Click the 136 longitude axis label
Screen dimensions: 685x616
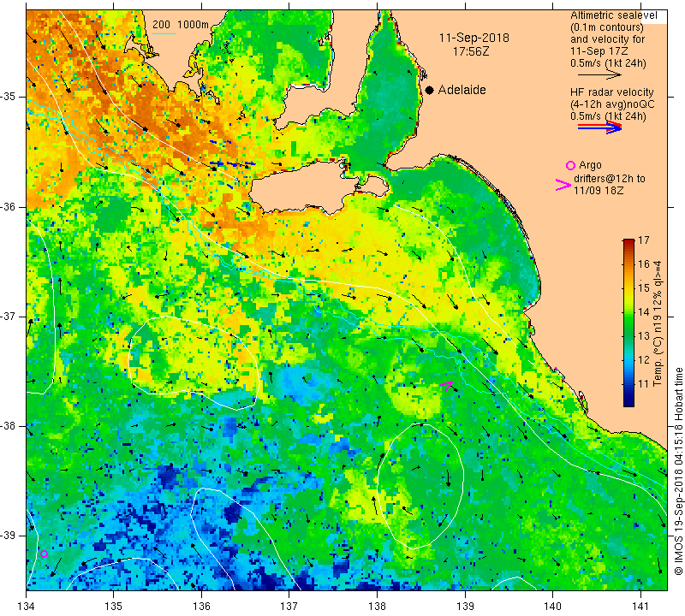point(202,606)
